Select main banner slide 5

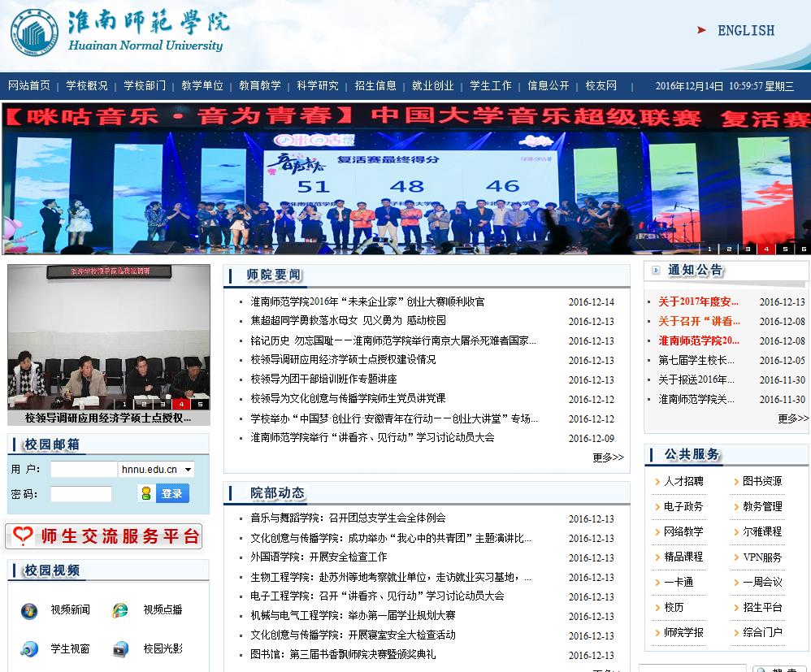click(x=785, y=249)
